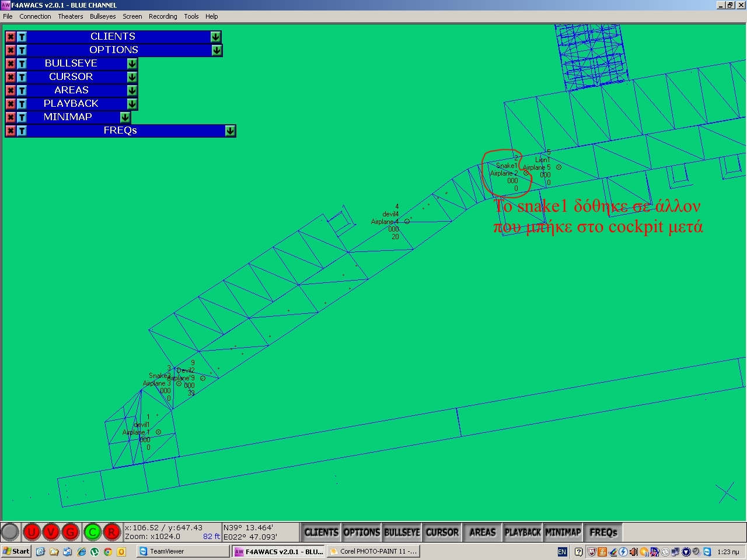Toggle the red U status light

coord(32,532)
